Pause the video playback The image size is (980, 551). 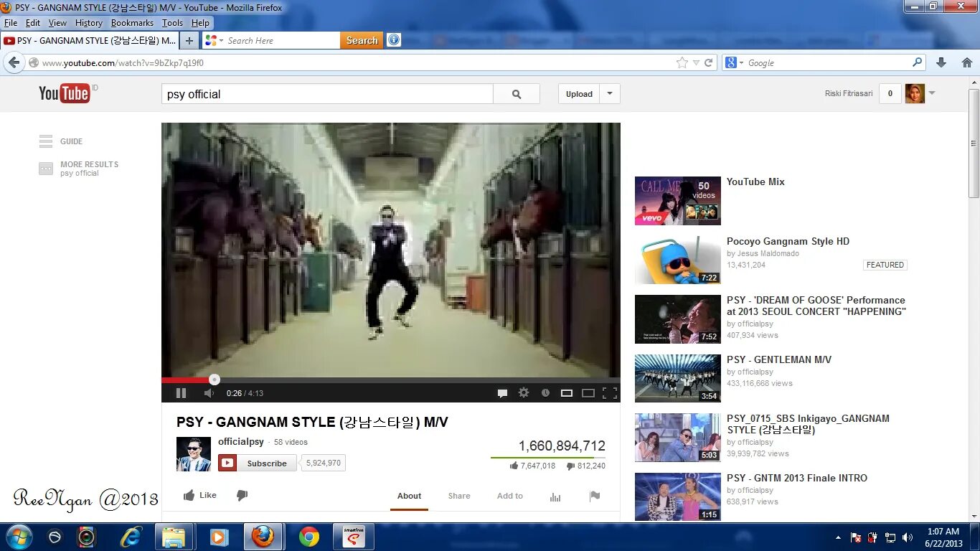181,392
